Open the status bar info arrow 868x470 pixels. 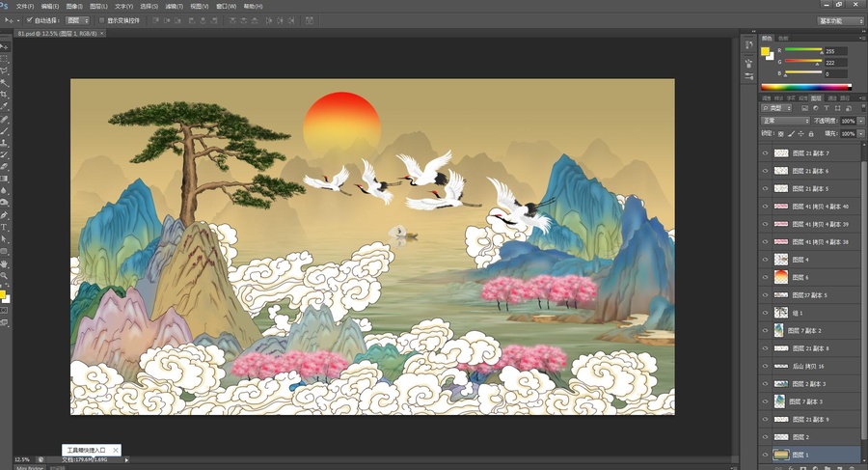point(126,459)
